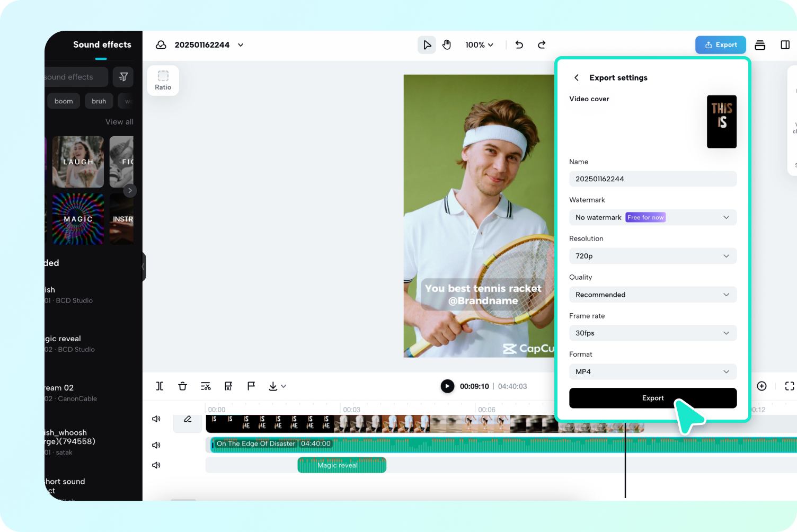Click the Mark flag icon in timeline toolbar
Screen dimensions: 797x532
[x=251, y=386]
